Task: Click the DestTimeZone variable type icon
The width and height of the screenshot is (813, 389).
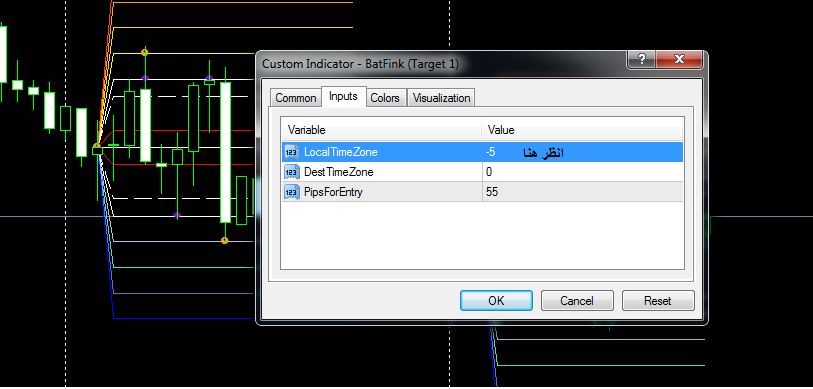Action: tap(292, 172)
